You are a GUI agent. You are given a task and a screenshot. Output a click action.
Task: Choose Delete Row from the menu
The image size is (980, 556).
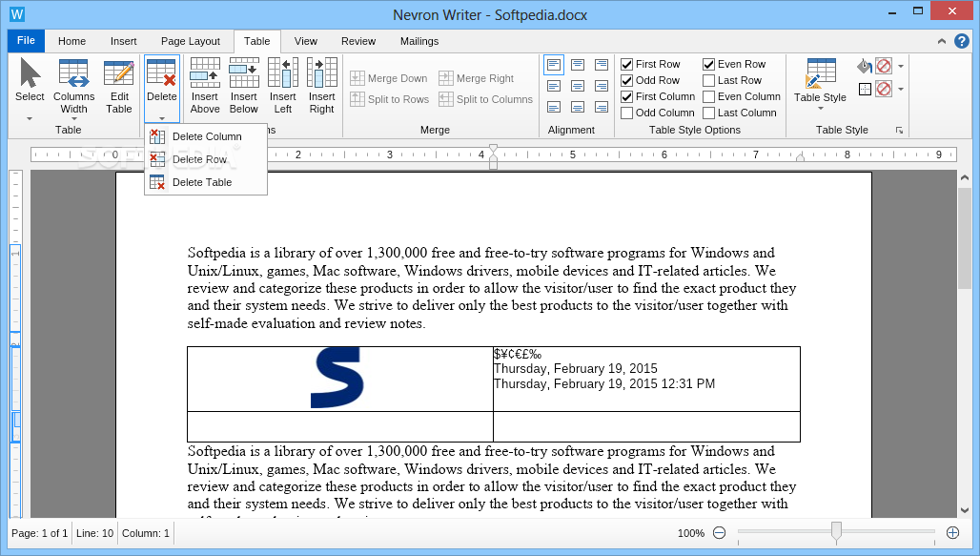(206, 159)
